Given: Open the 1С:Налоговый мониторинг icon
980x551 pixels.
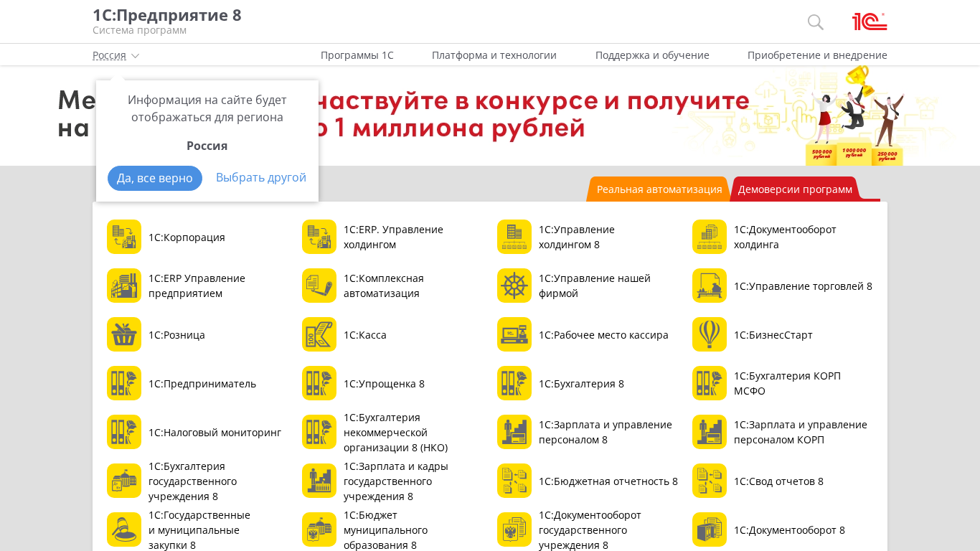Looking at the screenshot, I should click(x=124, y=432).
